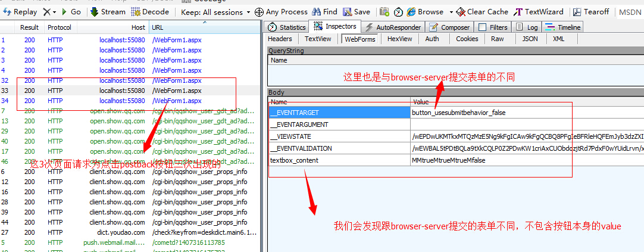Sort sessions by the Host column header
This screenshot has height=252, width=644.
click(x=113, y=27)
